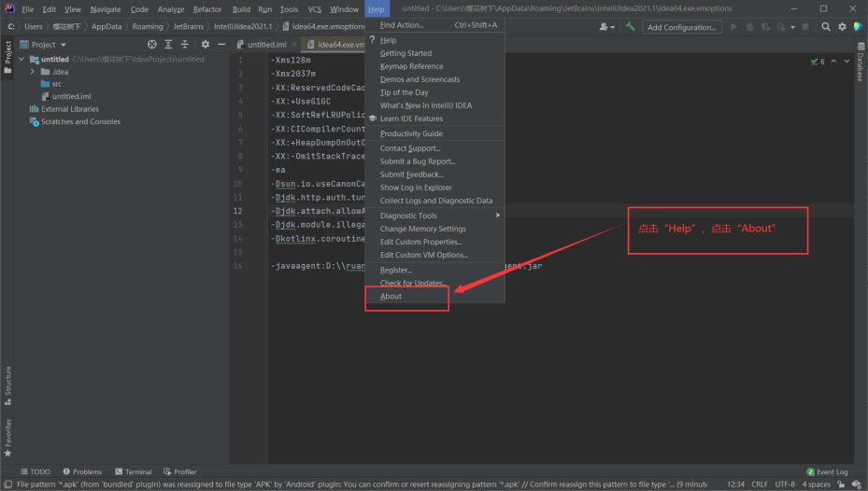The image size is (868, 491).
Task: Open IDE settings gear in toolbar
Action: (842, 26)
